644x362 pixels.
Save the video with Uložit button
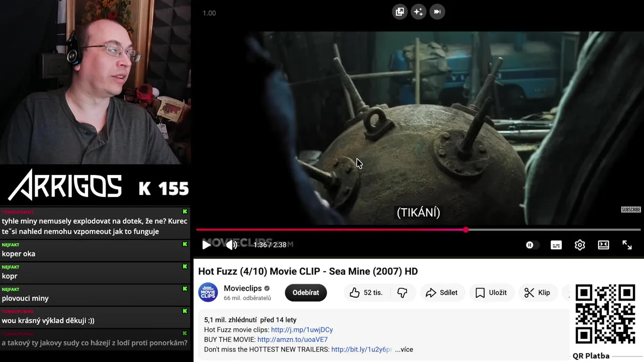tap(491, 293)
